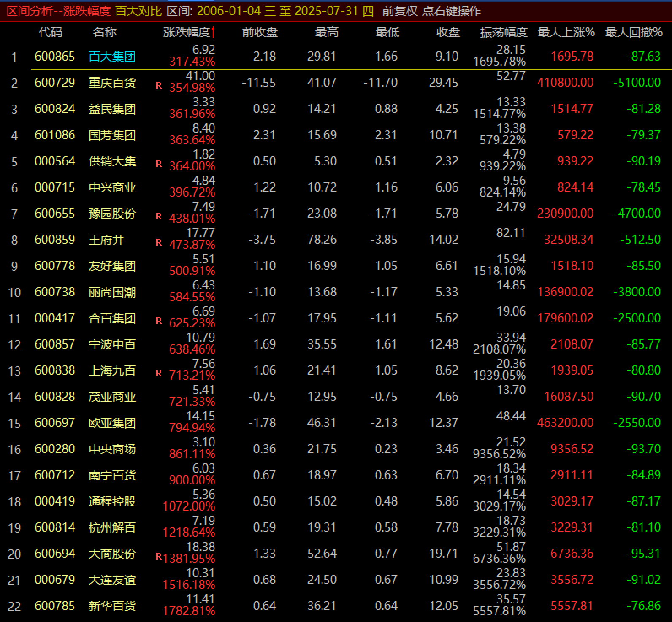The width and height of the screenshot is (672, 622).
Task: Click 新华百货 change percent 1782.81%
Action: point(189,611)
